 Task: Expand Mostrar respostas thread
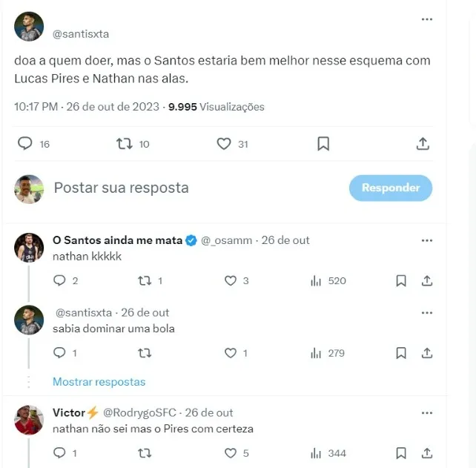tap(99, 382)
